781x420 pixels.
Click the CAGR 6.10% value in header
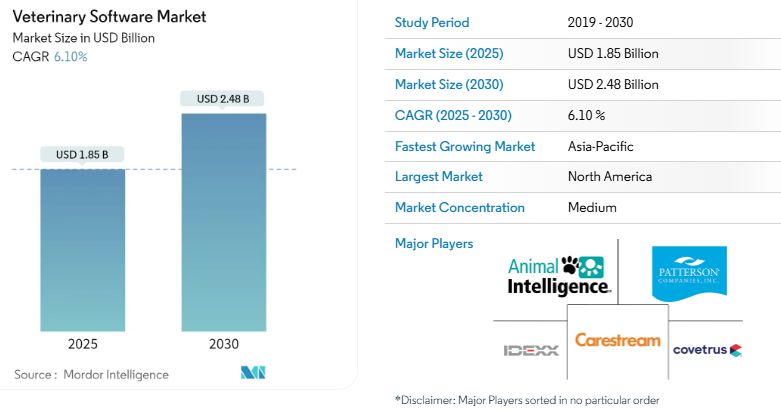click(70, 56)
